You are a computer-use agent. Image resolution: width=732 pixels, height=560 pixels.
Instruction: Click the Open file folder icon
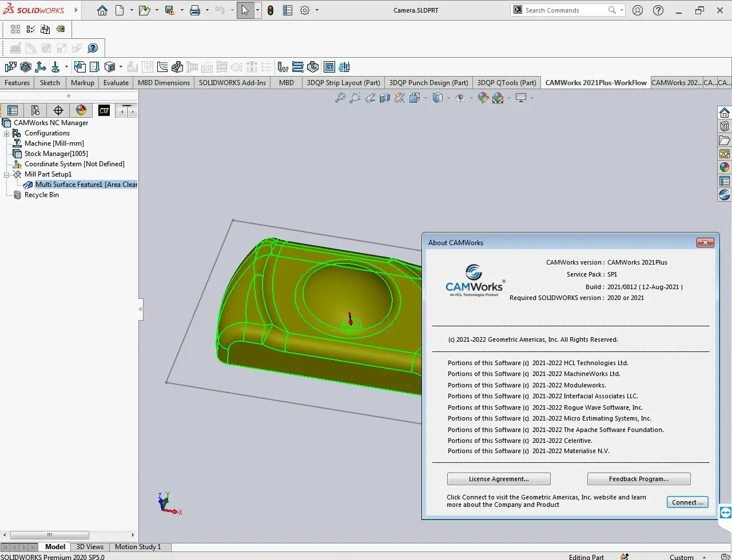pyautogui.click(x=144, y=10)
